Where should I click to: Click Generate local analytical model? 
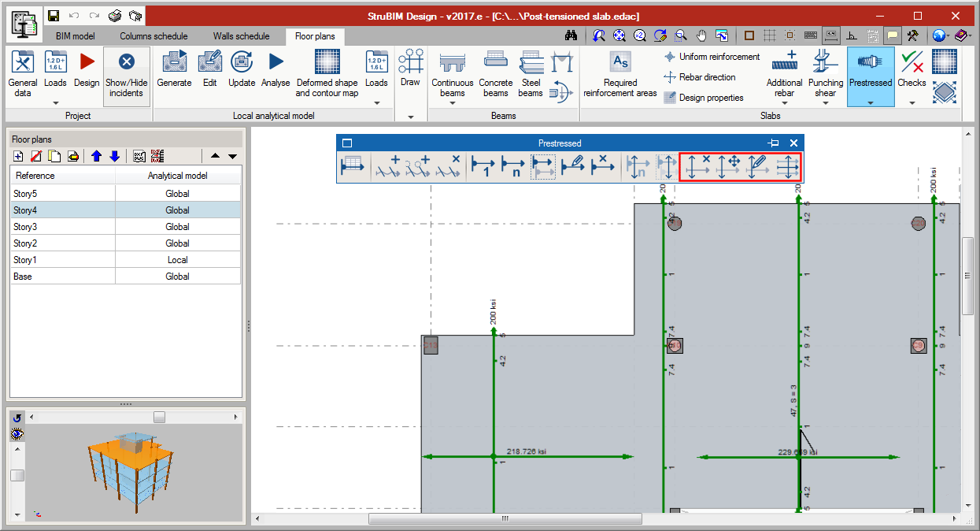click(174, 62)
